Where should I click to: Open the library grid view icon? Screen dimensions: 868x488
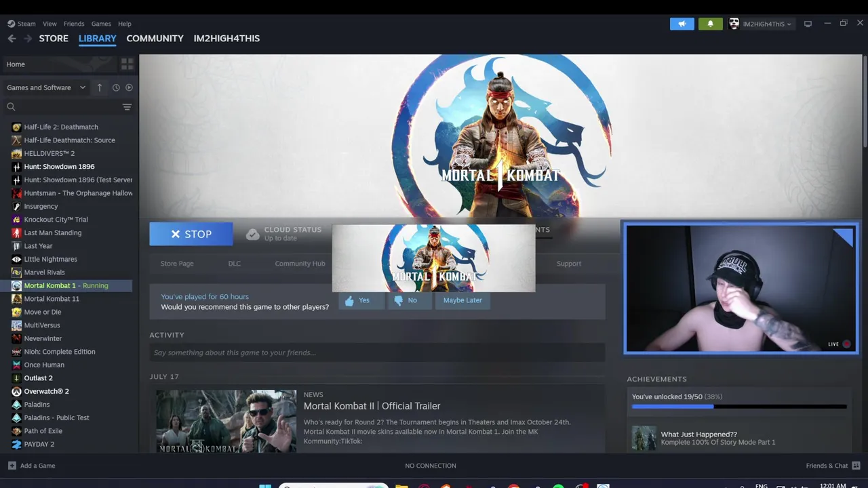pos(127,64)
